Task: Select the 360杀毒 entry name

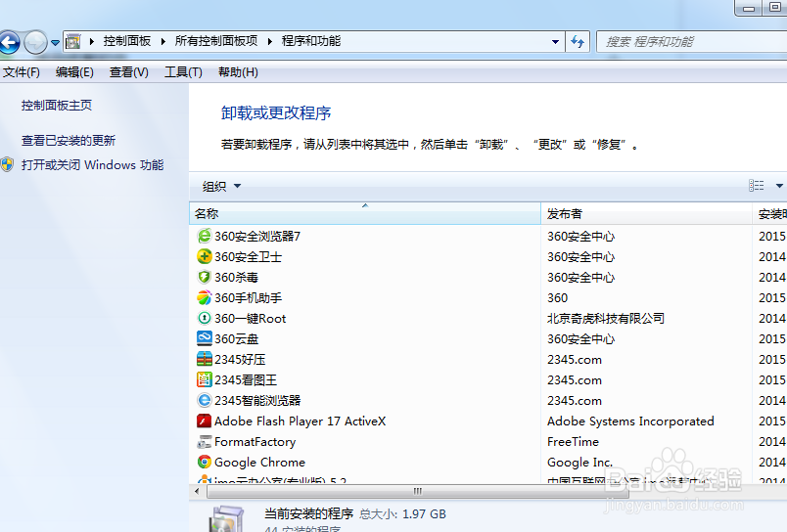Action: pyautogui.click(x=237, y=278)
